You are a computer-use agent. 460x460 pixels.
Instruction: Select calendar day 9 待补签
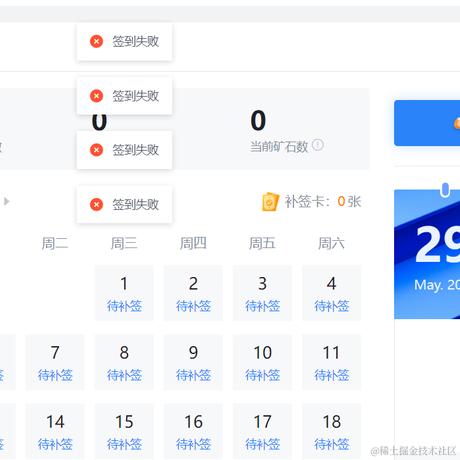193,362
